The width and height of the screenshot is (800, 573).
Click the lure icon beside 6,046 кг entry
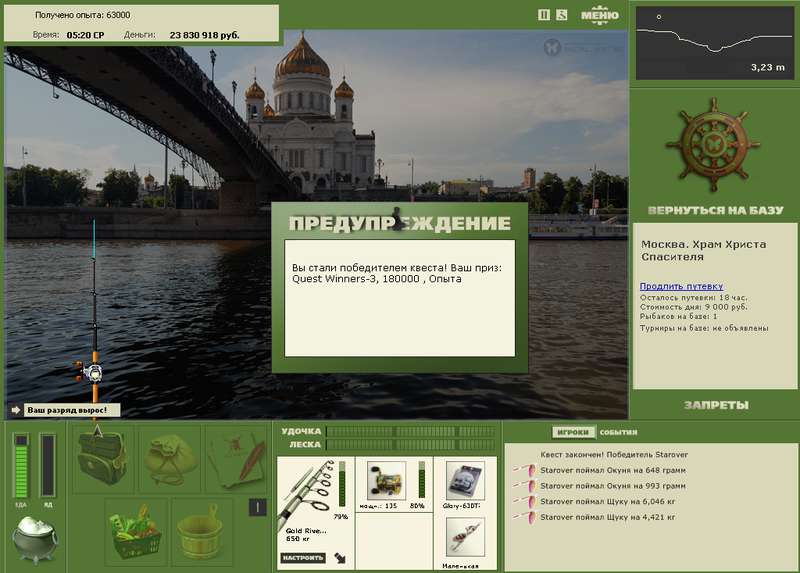pos(524,502)
